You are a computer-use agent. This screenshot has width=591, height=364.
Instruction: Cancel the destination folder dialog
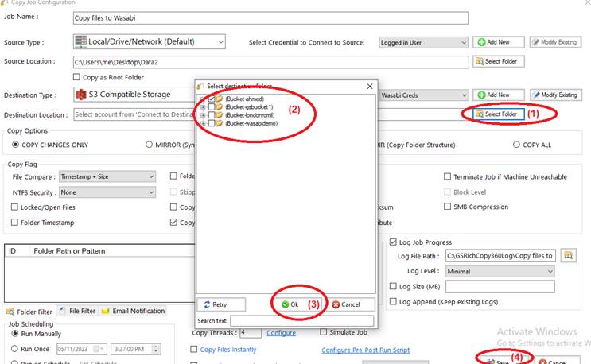[x=346, y=304]
